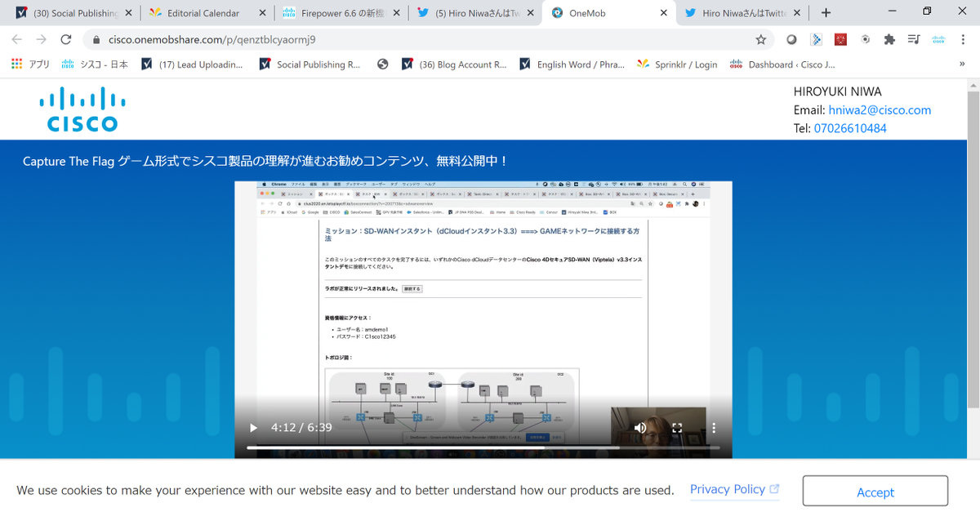Open the media control toolbar icon
Screen dimensions: 980x521
pyautogui.click(x=914, y=39)
